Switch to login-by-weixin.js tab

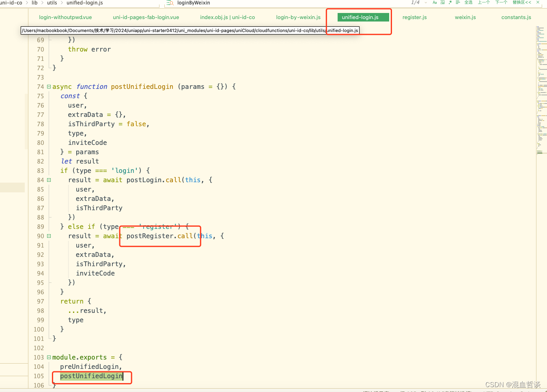[x=298, y=17]
